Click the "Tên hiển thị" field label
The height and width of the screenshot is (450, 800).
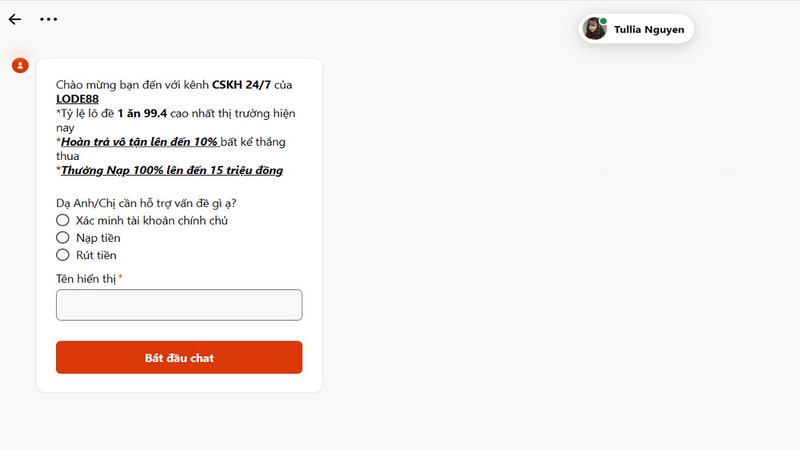pyautogui.click(x=86, y=278)
